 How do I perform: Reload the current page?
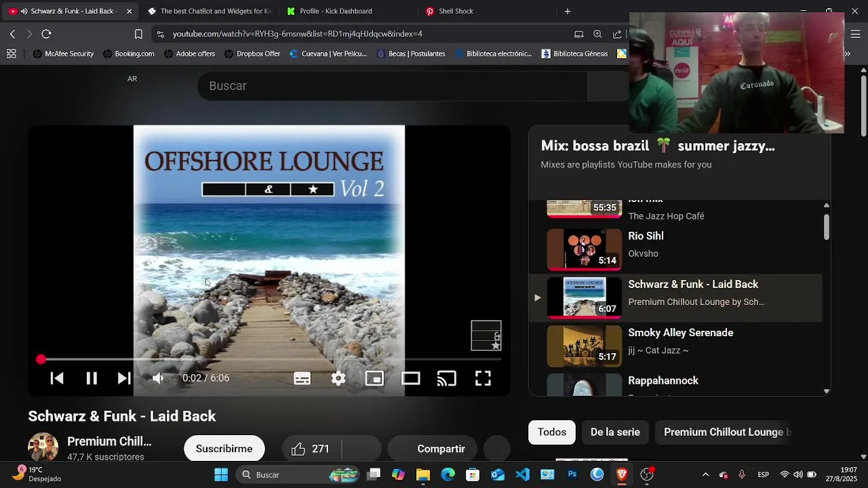click(x=46, y=34)
